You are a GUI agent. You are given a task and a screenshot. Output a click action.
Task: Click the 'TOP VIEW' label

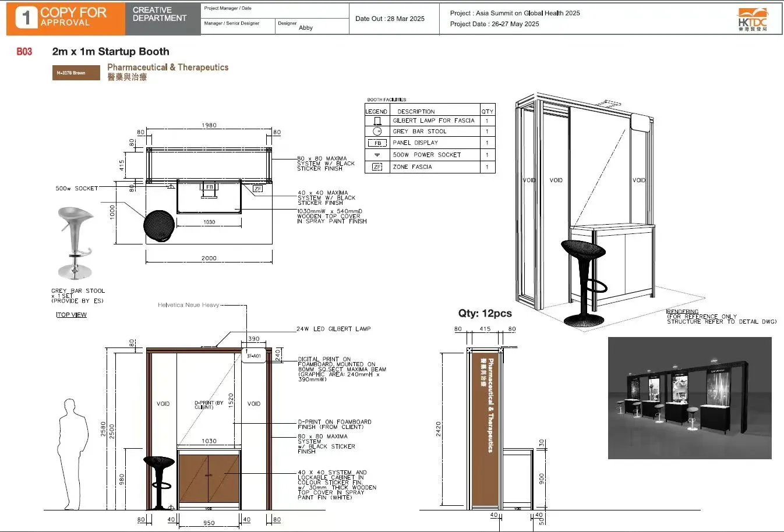click(x=72, y=315)
